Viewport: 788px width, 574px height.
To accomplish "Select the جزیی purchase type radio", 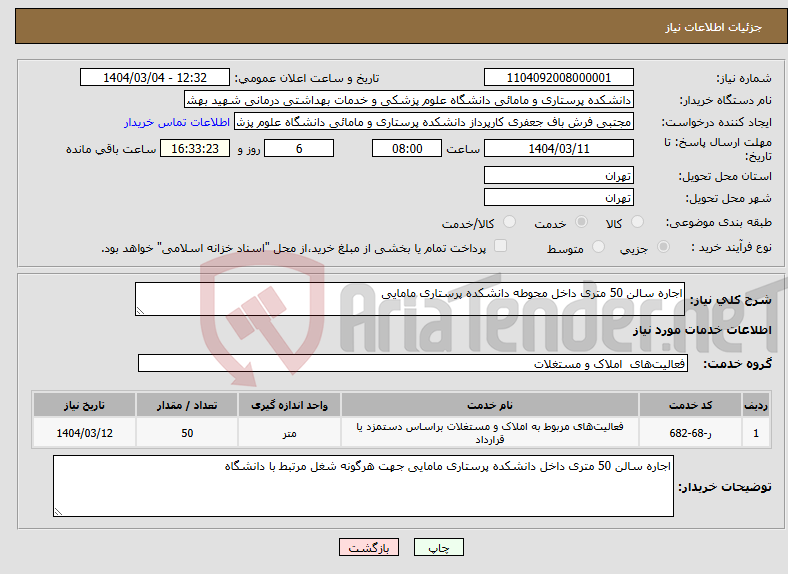I will coord(663,246).
